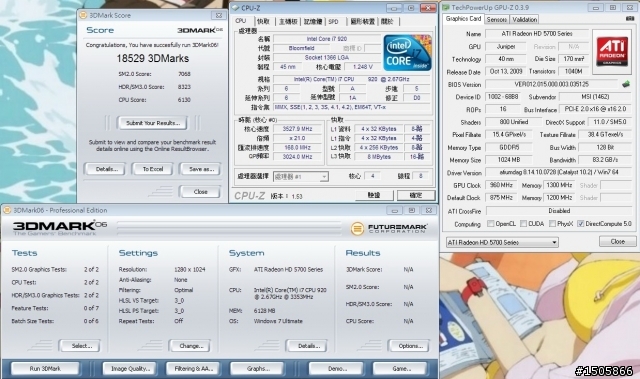Click the BIOS Version value field
This screenshot has width=640, height=379.
click(x=551, y=84)
